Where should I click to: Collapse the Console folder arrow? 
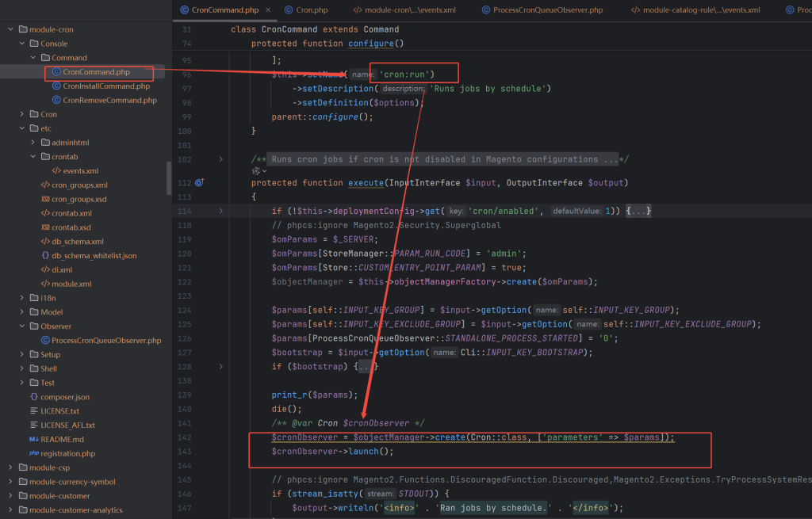(x=21, y=44)
